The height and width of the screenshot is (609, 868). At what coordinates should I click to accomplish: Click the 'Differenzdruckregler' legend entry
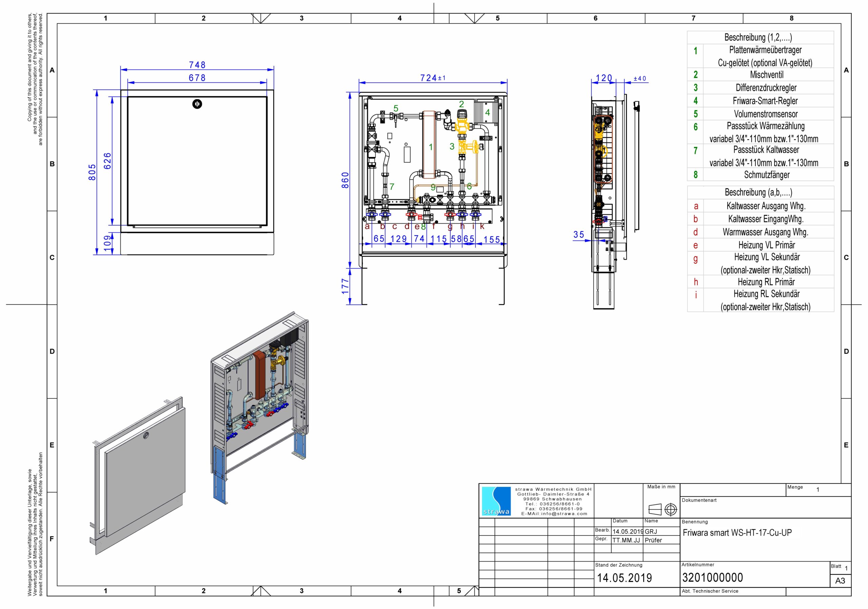pos(766,88)
